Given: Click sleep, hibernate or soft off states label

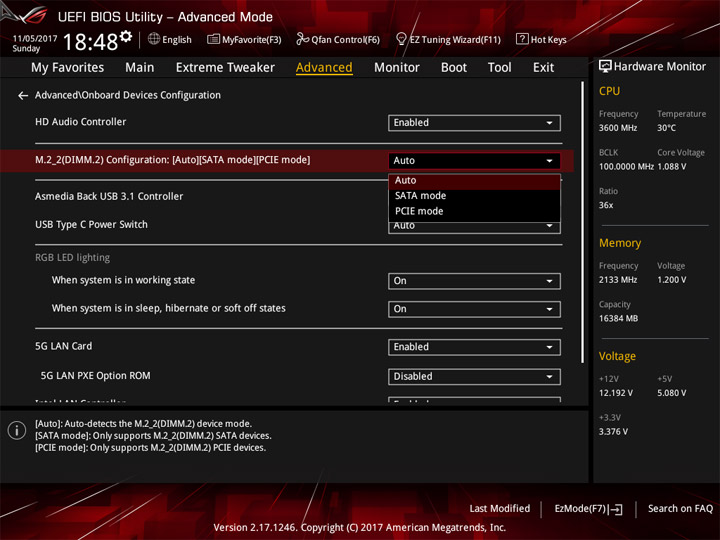Looking at the screenshot, I should (x=169, y=309).
